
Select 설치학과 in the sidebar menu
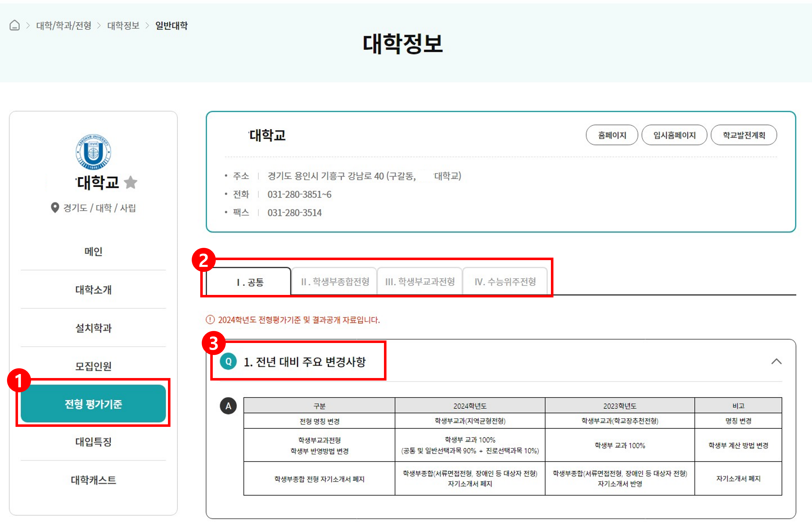[x=93, y=328]
